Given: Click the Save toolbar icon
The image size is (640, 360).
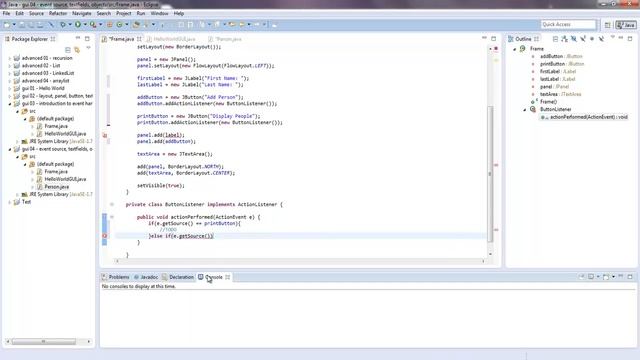Looking at the screenshot, I should click(22, 25).
